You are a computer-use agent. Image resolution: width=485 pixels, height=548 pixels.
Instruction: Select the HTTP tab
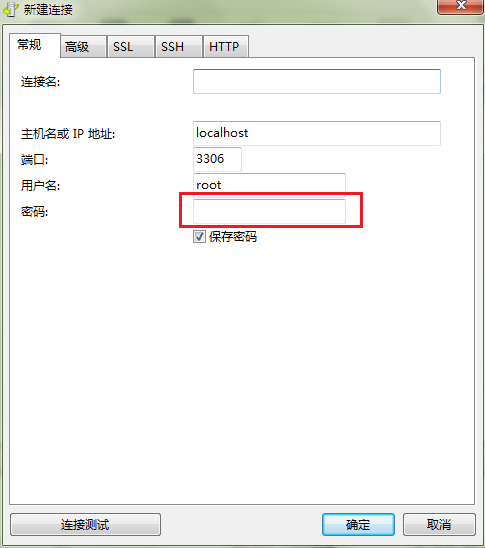tap(226, 46)
